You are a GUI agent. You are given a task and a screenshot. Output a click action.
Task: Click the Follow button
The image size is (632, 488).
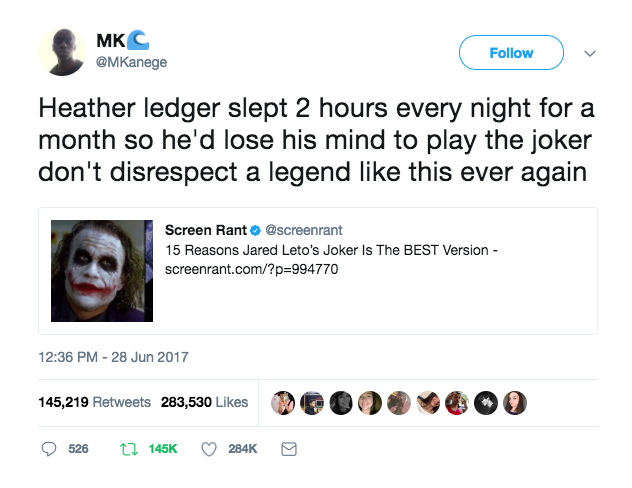tap(511, 53)
